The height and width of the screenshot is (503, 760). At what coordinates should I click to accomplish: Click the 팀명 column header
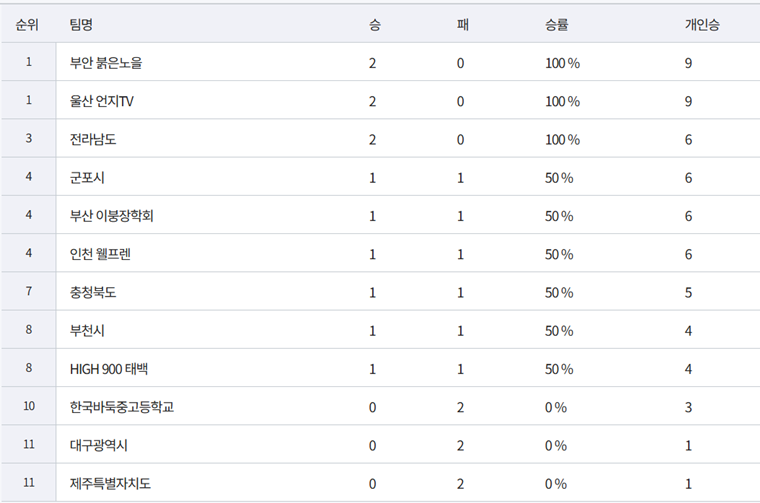pyautogui.click(x=81, y=24)
